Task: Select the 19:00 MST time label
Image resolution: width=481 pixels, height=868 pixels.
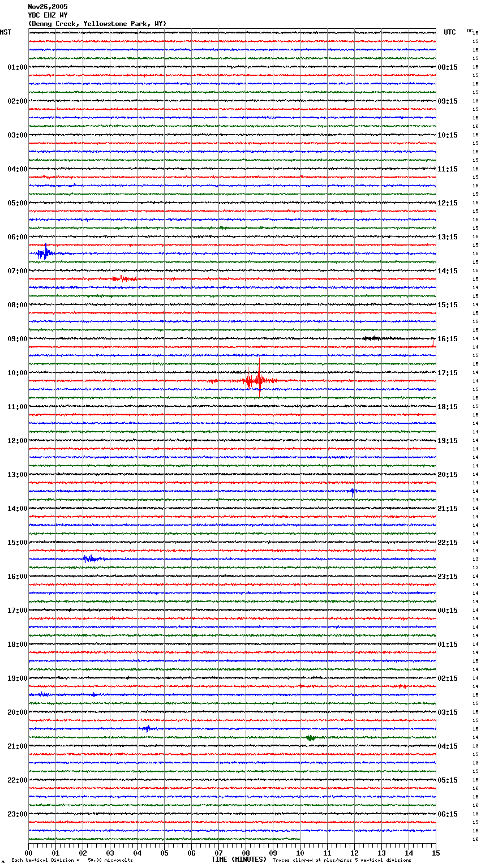Action: point(17,678)
